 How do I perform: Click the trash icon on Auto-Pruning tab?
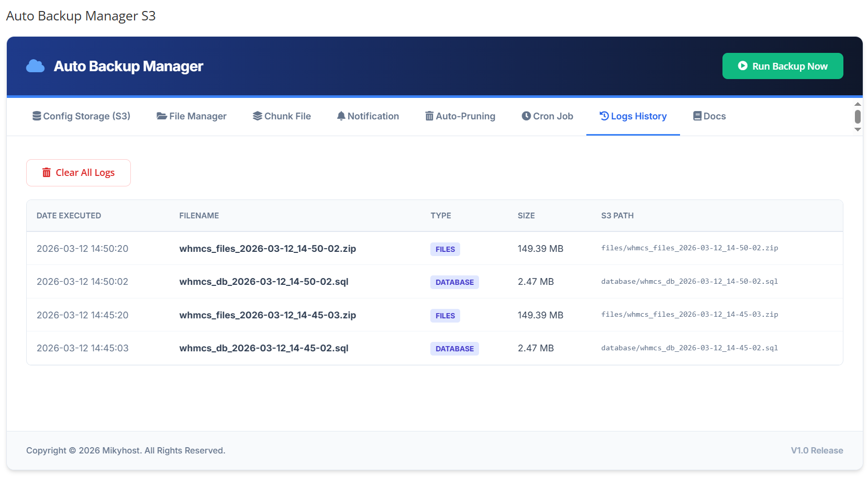coord(429,116)
